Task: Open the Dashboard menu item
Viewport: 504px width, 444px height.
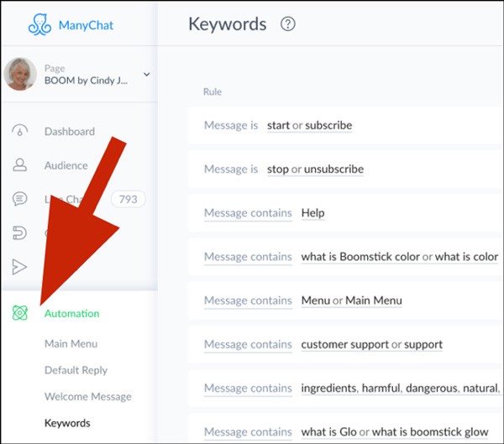Action: 70,132
